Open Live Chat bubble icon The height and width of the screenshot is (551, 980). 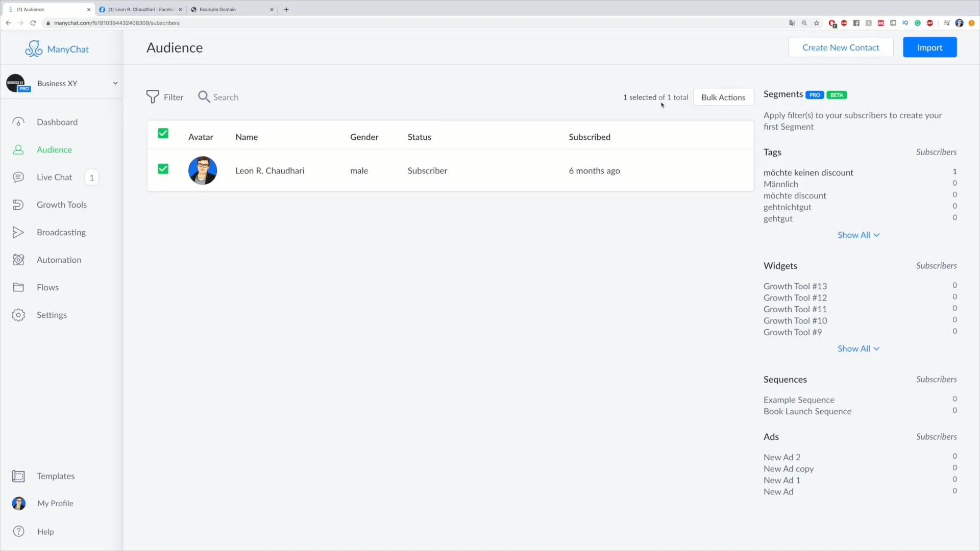(x=18, y=177)
